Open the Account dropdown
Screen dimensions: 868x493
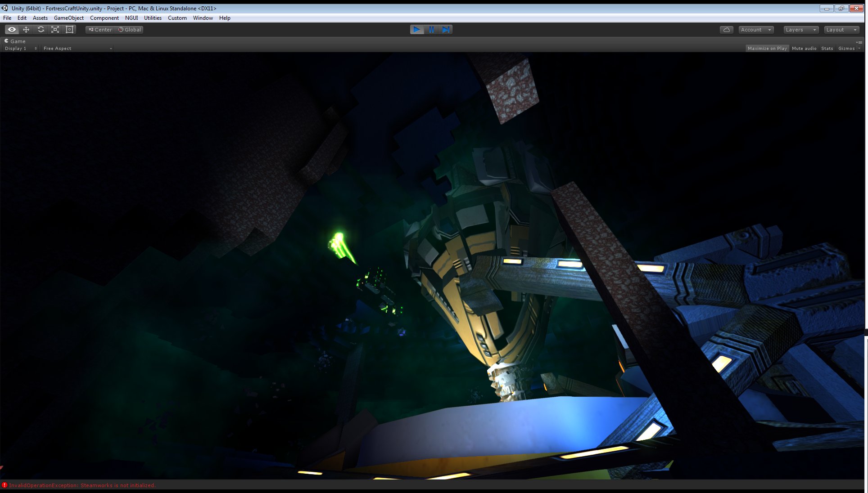coord(756,30)
